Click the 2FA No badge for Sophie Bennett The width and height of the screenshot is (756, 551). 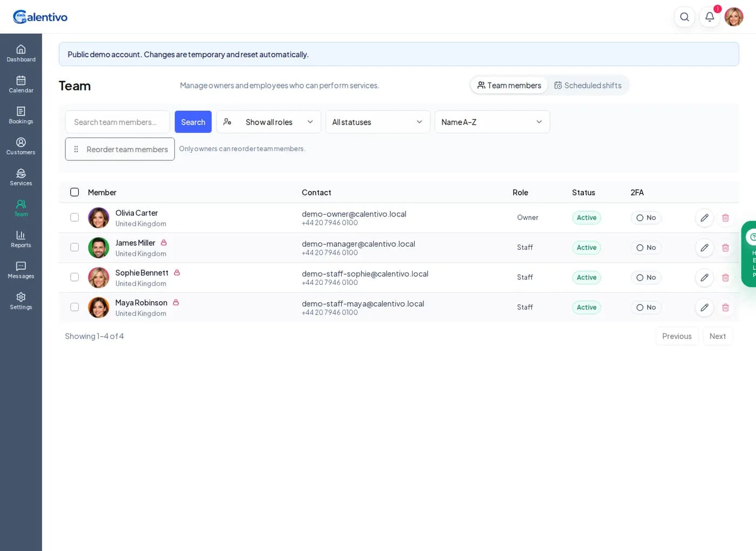[646, 277]
